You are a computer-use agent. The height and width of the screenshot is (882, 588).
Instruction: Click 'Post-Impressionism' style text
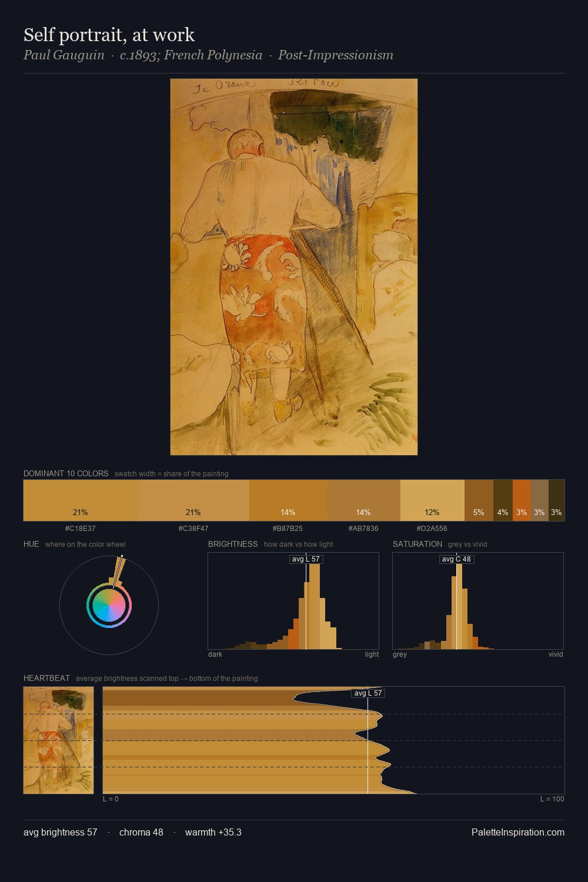pos(336,55)
